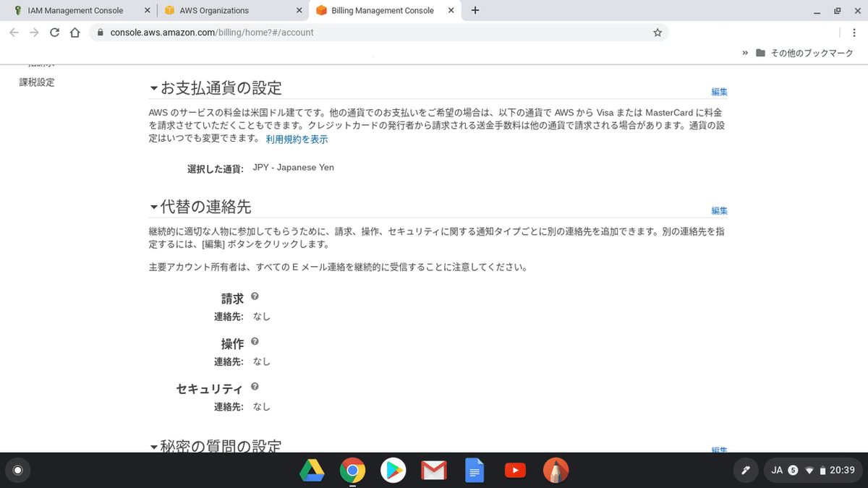Click 編集 next to 代替の連絡先
868x488 pixels.
click(x=718, y=210)
